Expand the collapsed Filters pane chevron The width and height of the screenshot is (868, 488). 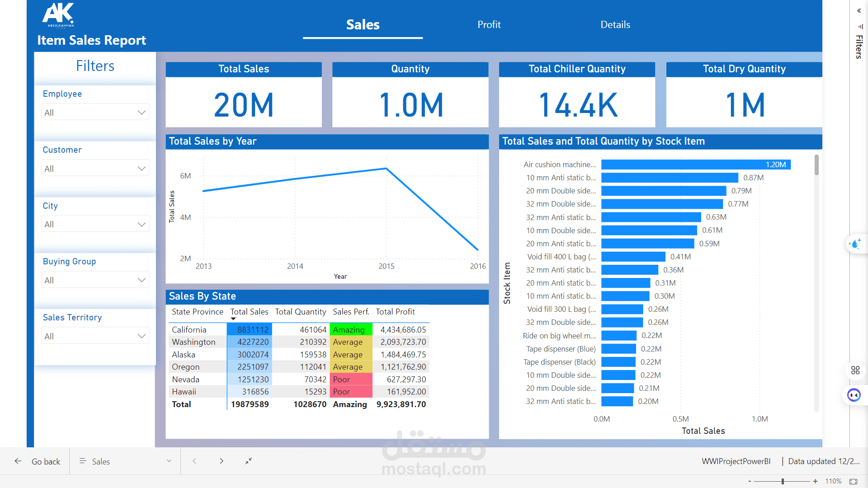(x=859, y=11)
